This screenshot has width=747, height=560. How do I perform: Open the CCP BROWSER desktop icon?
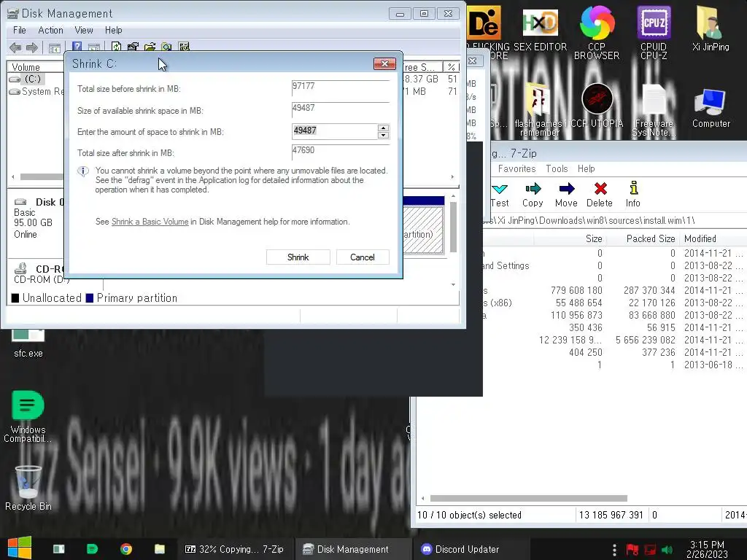[x=597, y=31]
